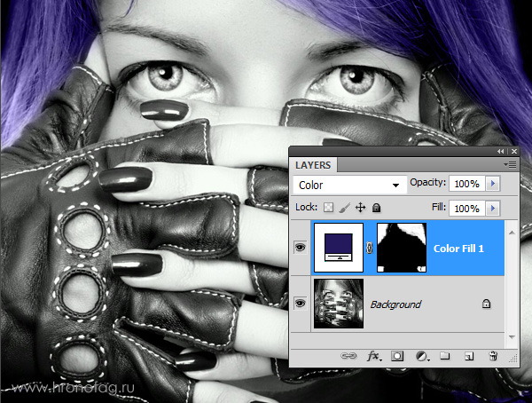Open the Color blend mode dropdown
The height and width of the screenshot is (403, 532).
coord(349,185)
